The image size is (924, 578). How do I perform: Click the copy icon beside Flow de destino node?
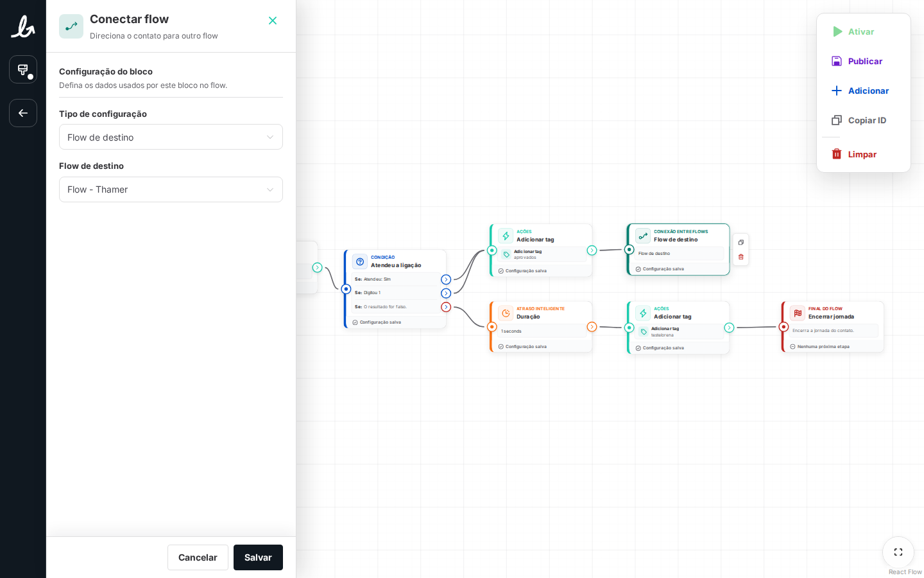[x=741, y=242]
